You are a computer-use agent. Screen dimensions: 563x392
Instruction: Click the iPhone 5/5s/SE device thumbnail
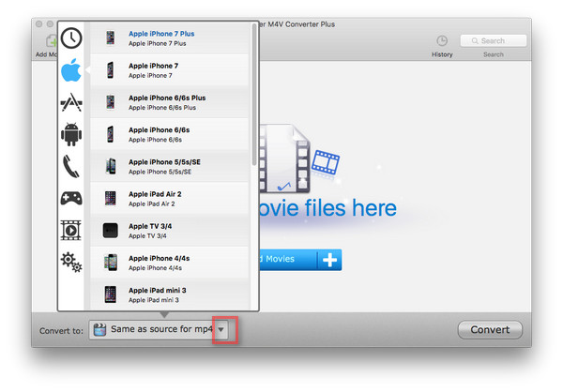[111, 166]
